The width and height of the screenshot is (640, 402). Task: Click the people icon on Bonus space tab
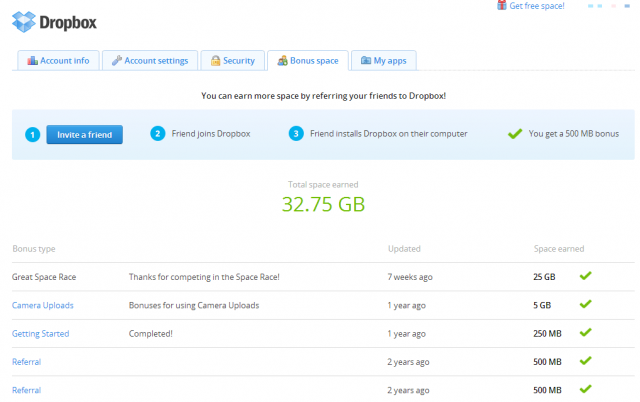click(282, 61)
